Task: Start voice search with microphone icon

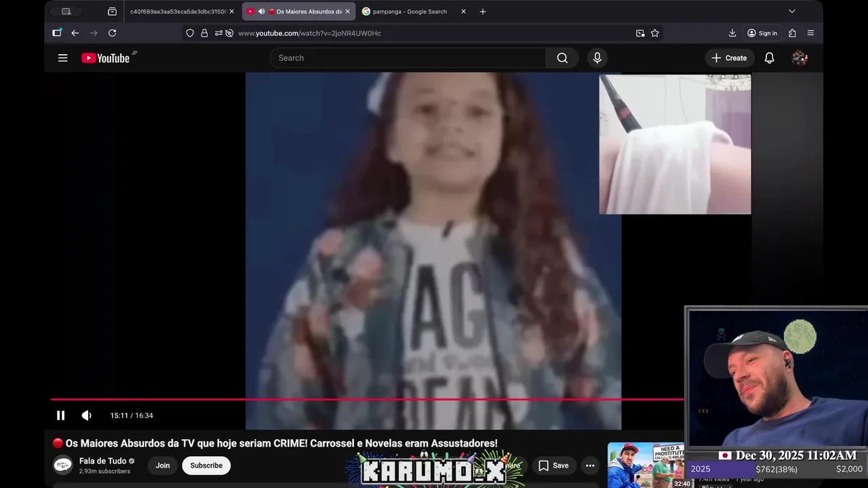Action: [597, 58]
